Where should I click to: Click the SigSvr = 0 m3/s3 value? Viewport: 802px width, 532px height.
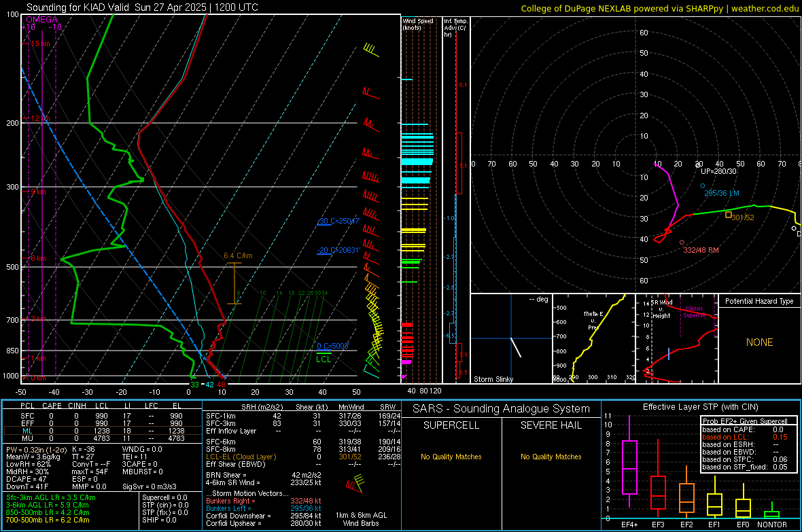(150, 486)
